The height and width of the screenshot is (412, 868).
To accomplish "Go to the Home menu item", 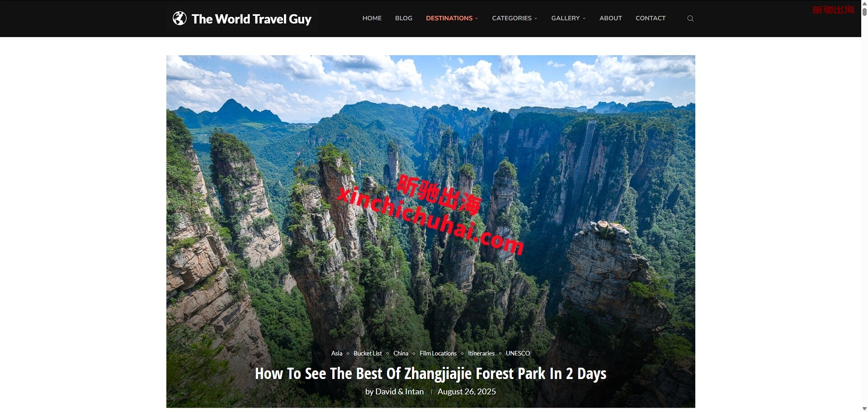I will (x=372, y=18).
